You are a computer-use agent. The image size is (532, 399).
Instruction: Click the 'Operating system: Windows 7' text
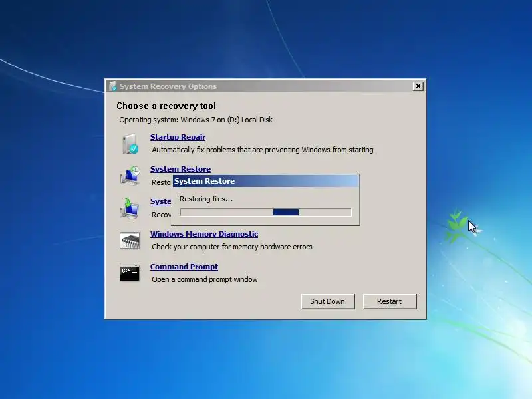point(196,120)
